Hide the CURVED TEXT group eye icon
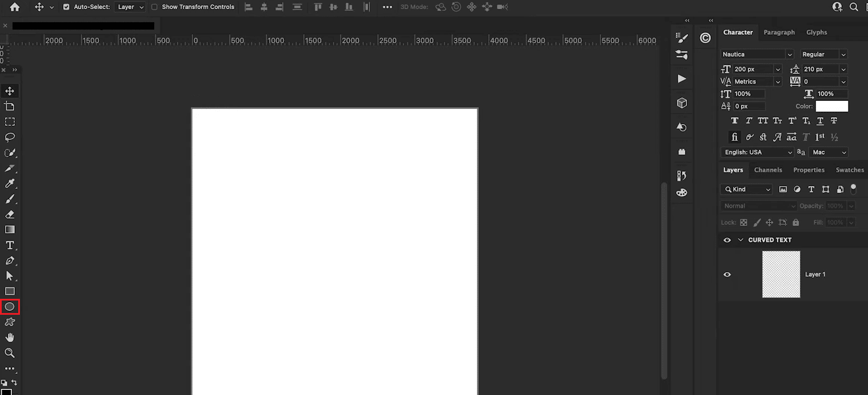This screenshot has height=395, width=868. (727, 240)
